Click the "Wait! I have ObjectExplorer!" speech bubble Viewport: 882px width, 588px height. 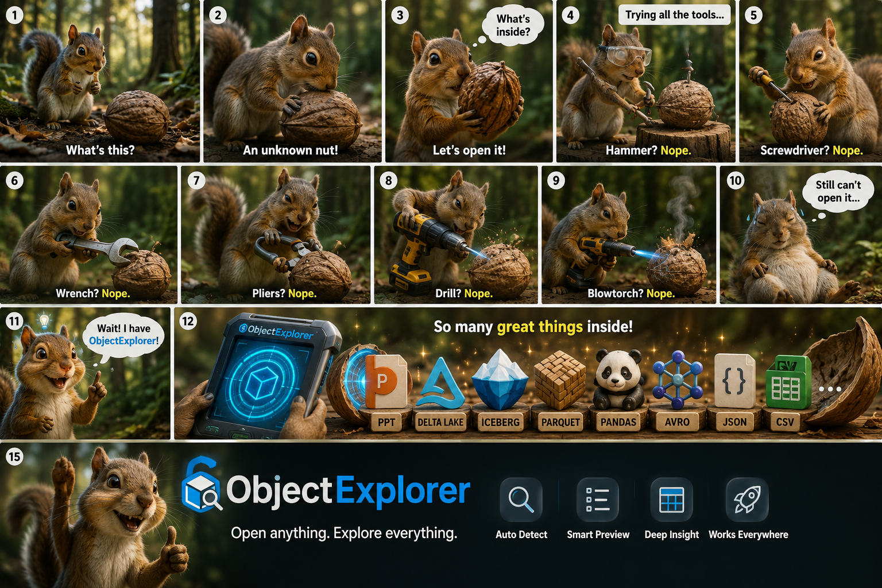pos(123,335)
